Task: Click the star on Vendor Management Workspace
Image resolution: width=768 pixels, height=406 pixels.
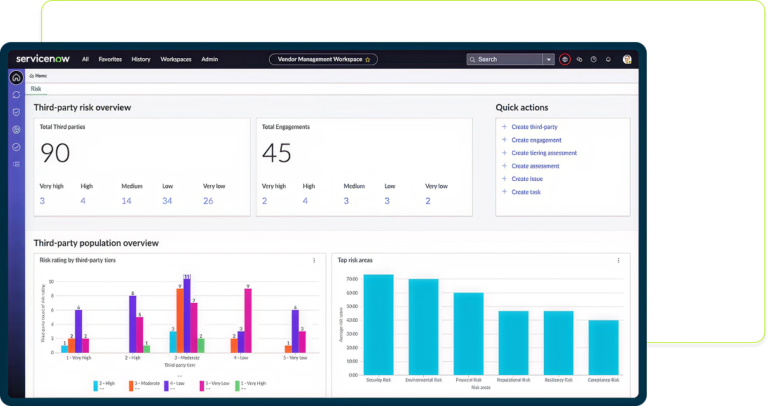Action: [368, 60]
